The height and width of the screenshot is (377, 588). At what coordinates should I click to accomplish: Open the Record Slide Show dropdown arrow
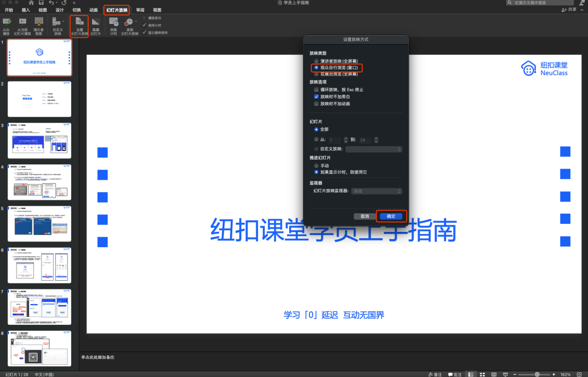point(136,21)
